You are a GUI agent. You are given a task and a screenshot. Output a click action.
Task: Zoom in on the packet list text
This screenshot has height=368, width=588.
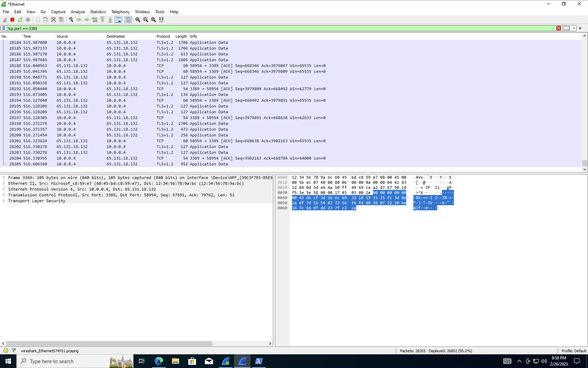pos(138,20)
